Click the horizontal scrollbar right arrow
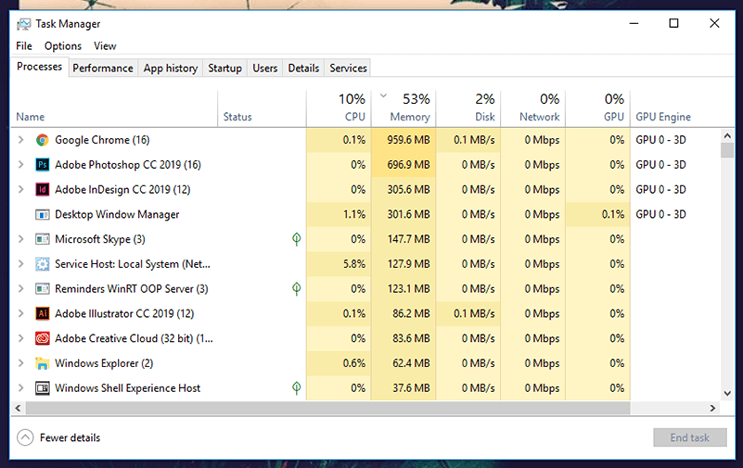The image size is (743, 468). 713,408
